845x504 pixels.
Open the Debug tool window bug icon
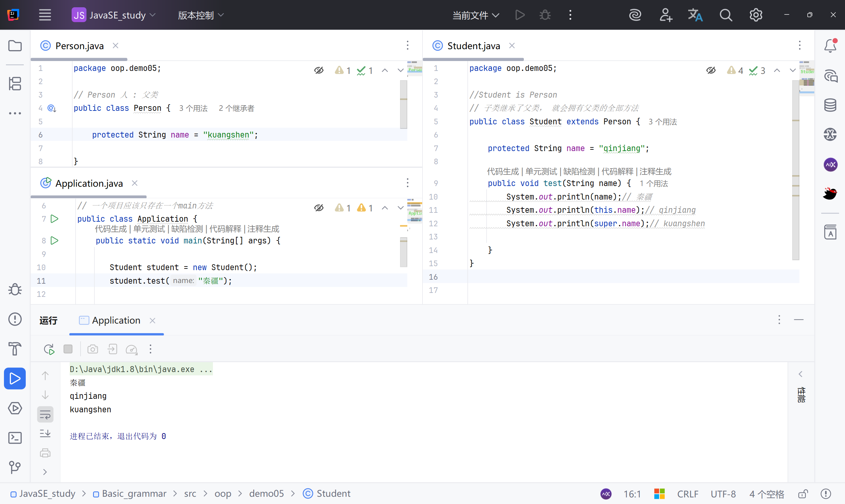click(15, 289)
